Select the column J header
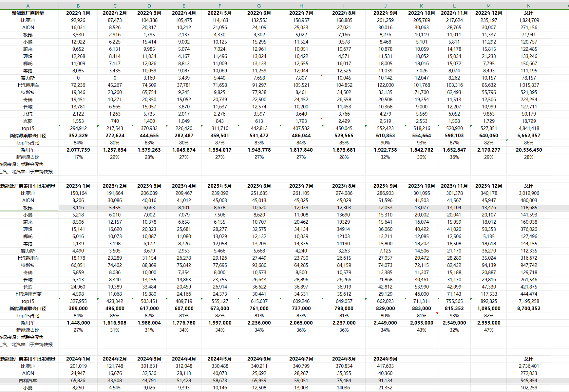Screen dimensions: 569x392 pyautogui.click(x=386, y=6)
